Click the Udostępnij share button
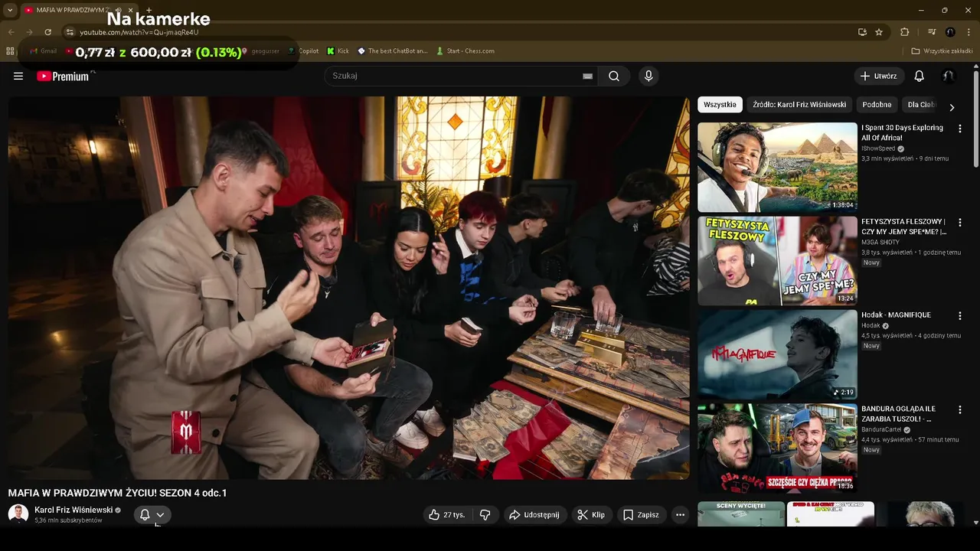This screenshot has height=551, width=980. tap(534, 515)
